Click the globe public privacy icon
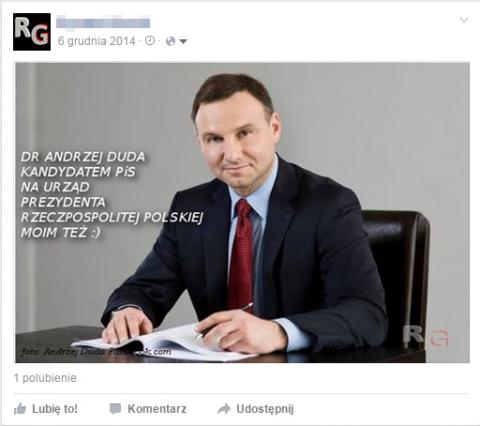Viewport: 480px width, 426px height. pyautogui.click(x=170, y=41)
